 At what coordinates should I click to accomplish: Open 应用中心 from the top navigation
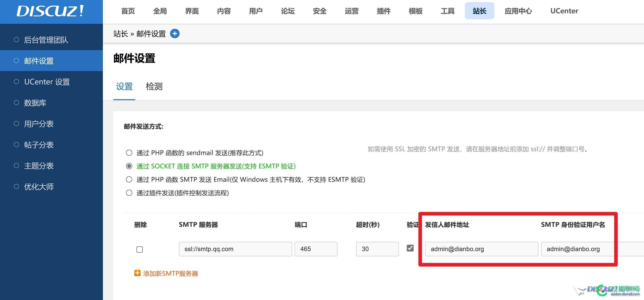coord(518,11)
